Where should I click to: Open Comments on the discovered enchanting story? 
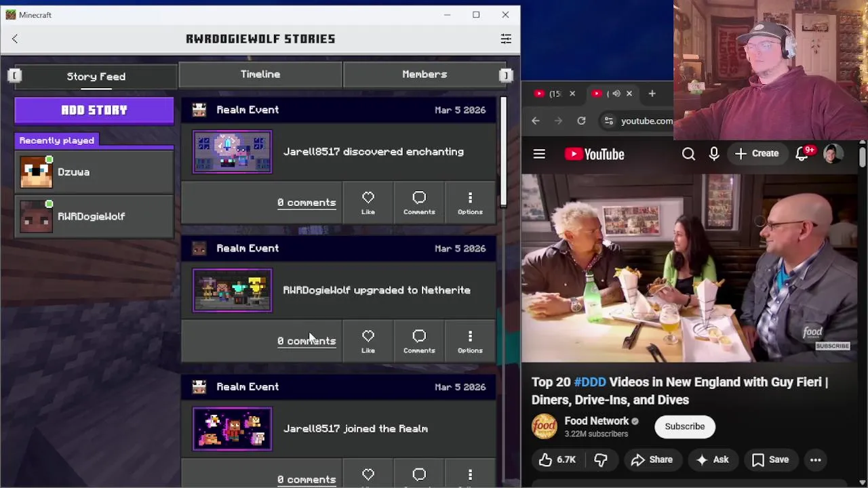419,203
